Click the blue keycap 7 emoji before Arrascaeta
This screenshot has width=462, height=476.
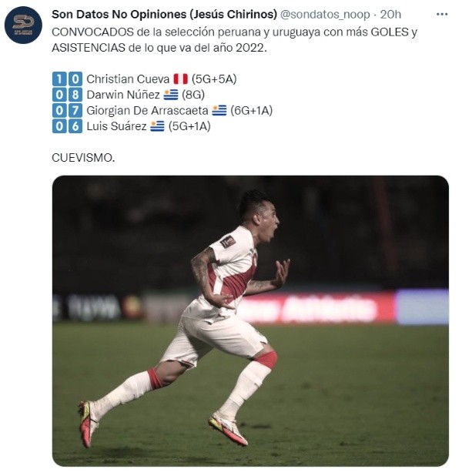point(75,110)
